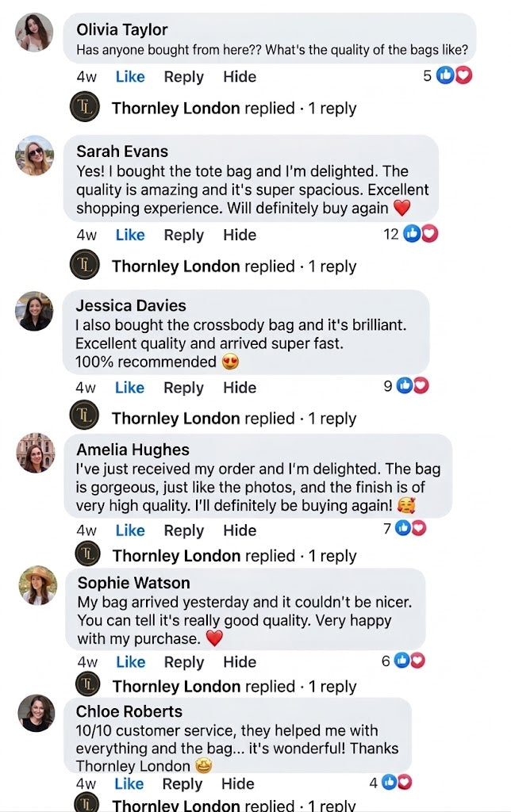Expand Thornley London reply under Sarah's comment

(234, 266)
